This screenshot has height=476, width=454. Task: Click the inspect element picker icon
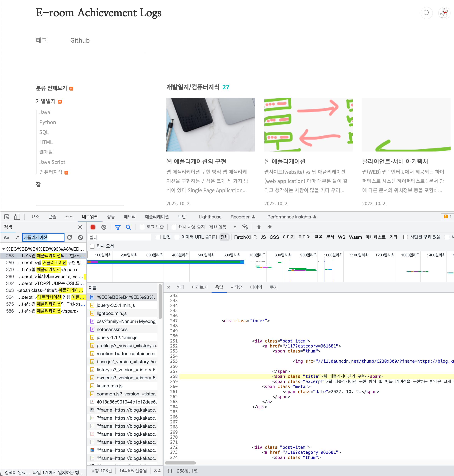click(7, 217)
